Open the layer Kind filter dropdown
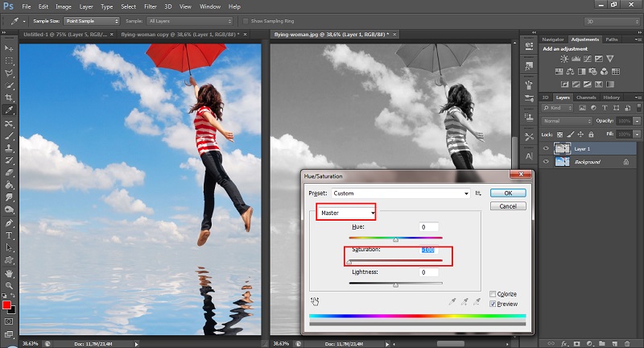Screen dimensions: 644x348 coord(557,108)
